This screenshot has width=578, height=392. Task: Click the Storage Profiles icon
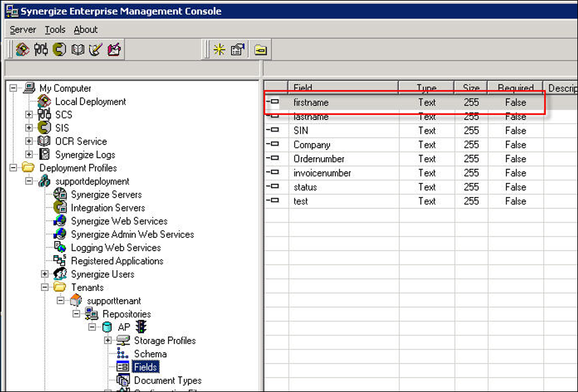point(123,340)
